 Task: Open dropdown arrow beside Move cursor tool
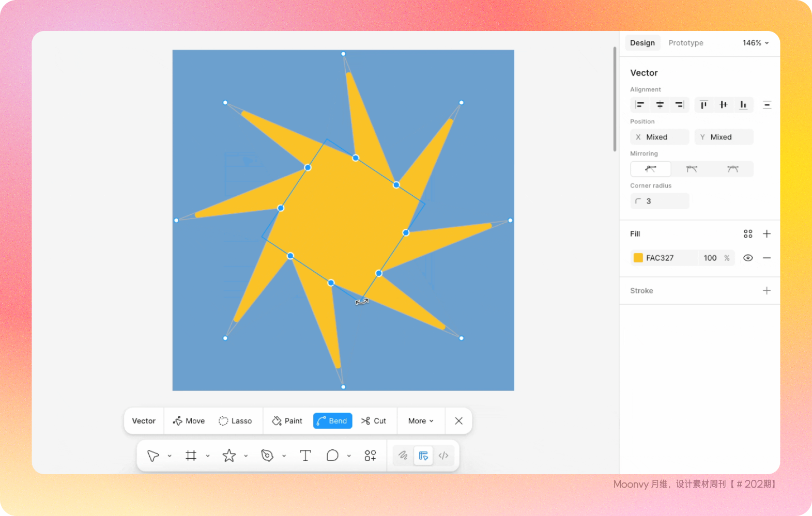pyautogui.click(x=170, y=456)
